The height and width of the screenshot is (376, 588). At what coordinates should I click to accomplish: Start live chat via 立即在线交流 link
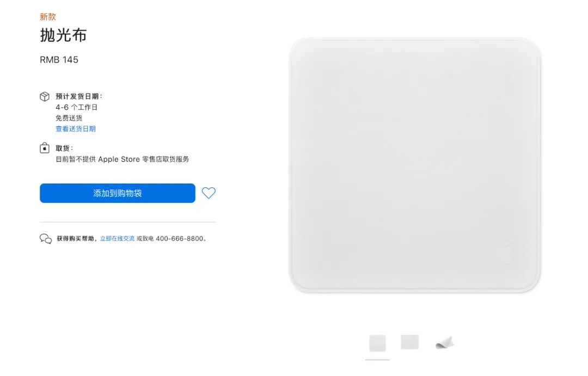point(117,238)
